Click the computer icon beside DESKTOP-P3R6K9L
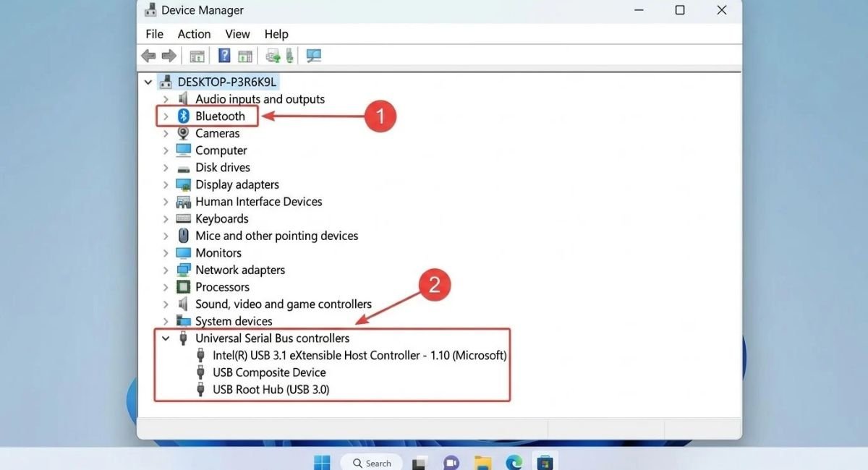This screenshot has width=868, height=470. tap(166, 82)
